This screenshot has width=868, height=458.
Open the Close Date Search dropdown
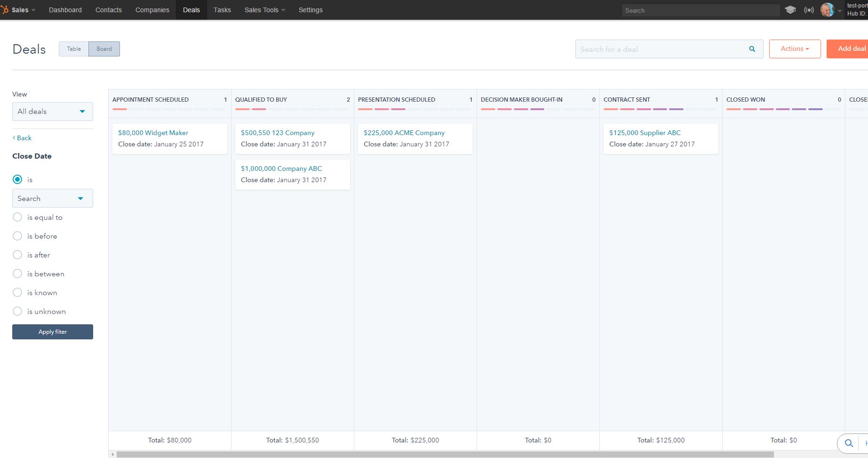(x=52, y=198)
